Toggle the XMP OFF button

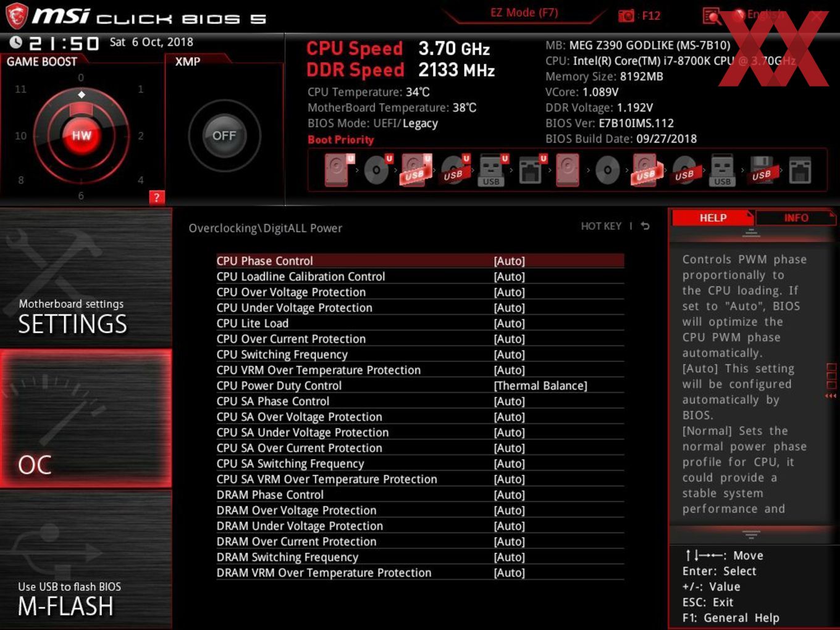(x=224, y=135)
